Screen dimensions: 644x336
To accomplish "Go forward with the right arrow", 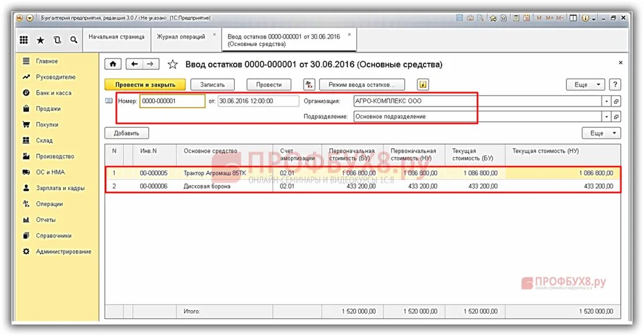I will coord(150,64).
